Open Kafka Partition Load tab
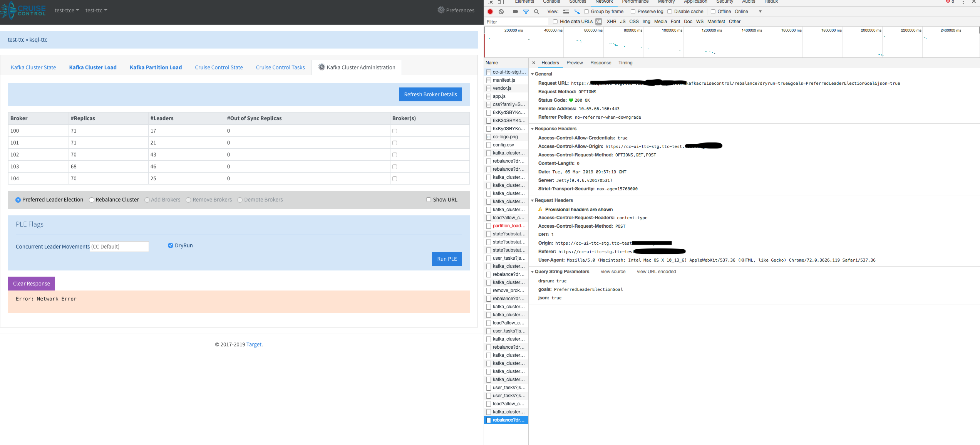The image size is (980, 445). (x=156, y=67)
